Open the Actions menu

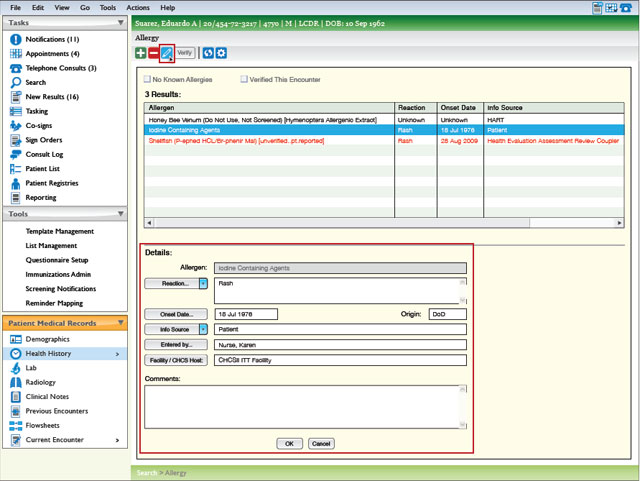click(138, 7)
